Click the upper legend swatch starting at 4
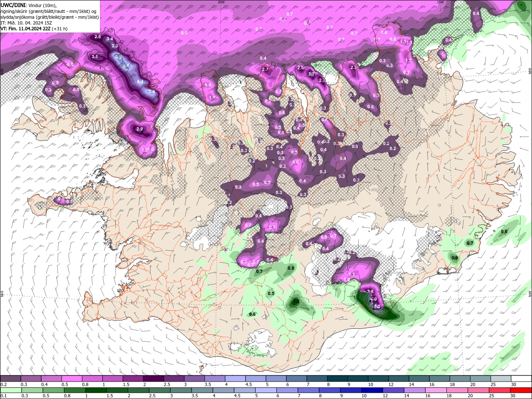Screen dimensions: 532x399 pyautogui.click(x=235, y=379)
